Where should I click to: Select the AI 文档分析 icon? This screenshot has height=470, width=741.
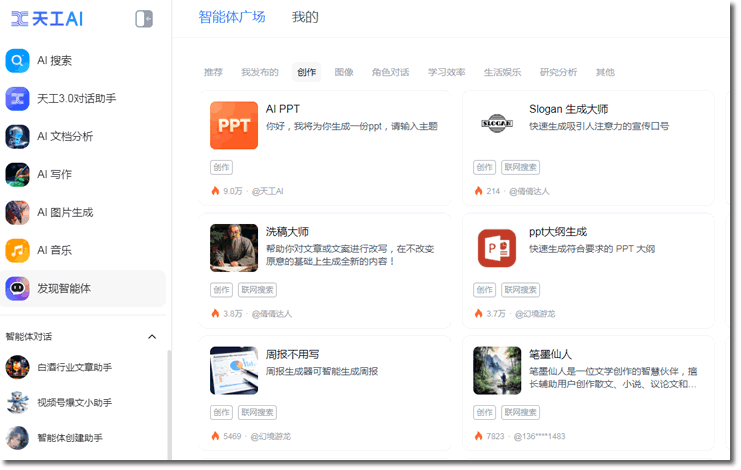pos(17,136)
